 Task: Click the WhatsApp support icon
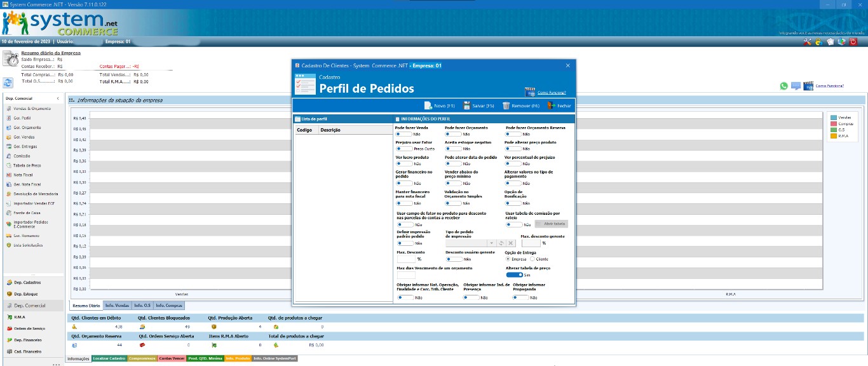click(x=783, y=86)
